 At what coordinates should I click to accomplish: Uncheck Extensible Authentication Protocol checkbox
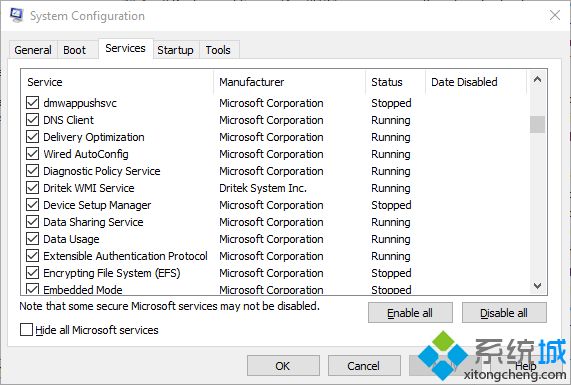[x=32, y=256]
